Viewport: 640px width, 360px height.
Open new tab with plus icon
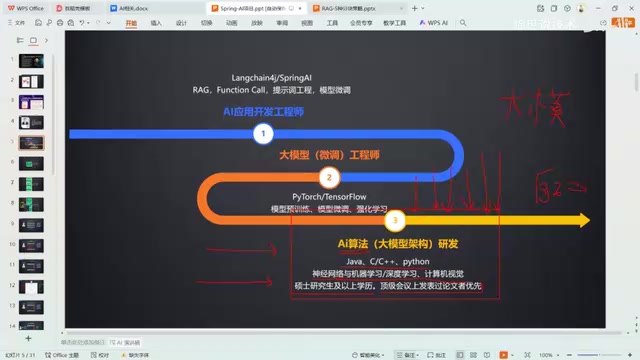(x=414, y=8)
